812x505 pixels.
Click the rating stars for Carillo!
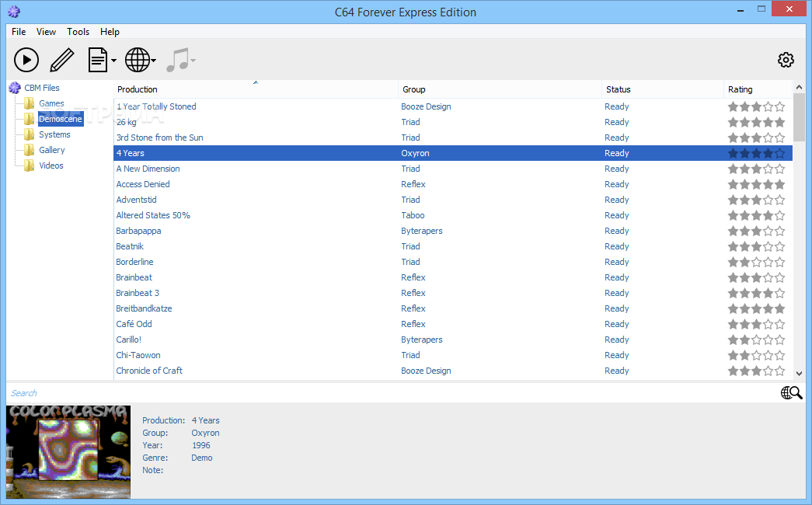click(757, 340)
